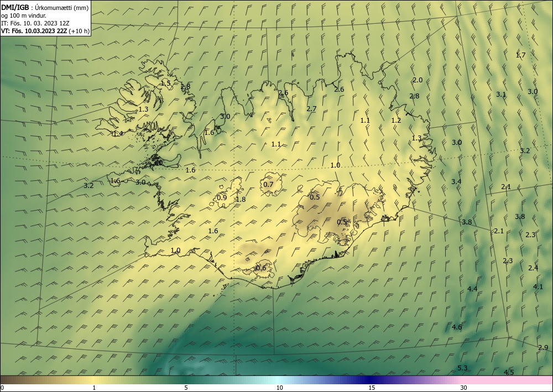This screenshot has width=553, height=392.
Task: Click the 3.1 value over the sea
Action: (x=501, y=94)
